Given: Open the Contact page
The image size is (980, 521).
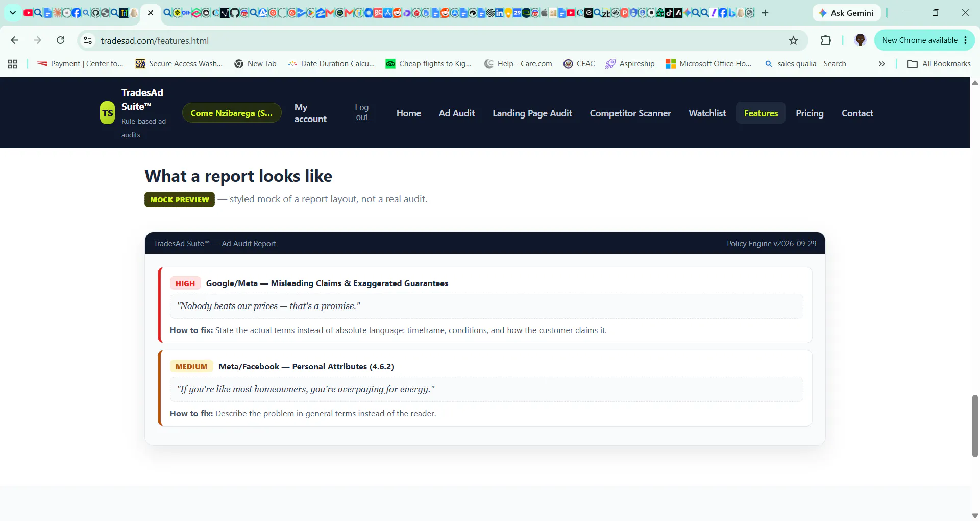Looking at the screenshot, I should 857,113.
